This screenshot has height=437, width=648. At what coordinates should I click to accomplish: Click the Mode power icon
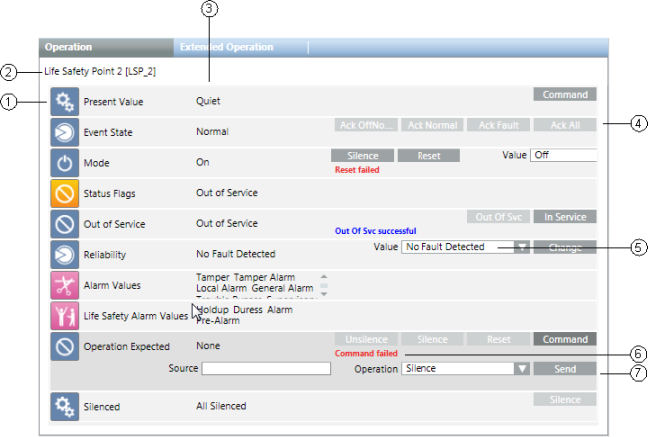point(65,163)
